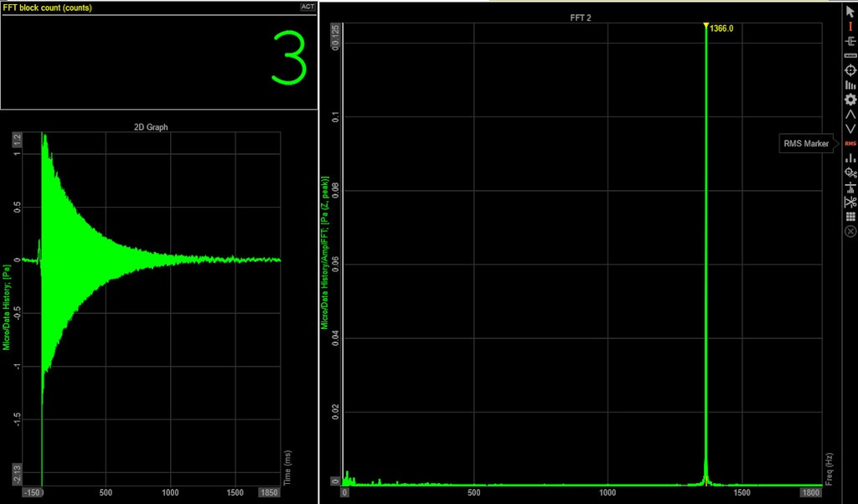Screen dimensions: 858x504
Task: Select the damping marker tool
Action: tap(849, 186)
